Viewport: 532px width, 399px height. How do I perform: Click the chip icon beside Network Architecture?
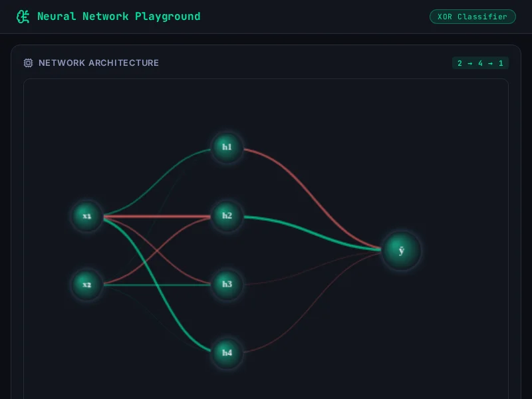click(28, 63)
